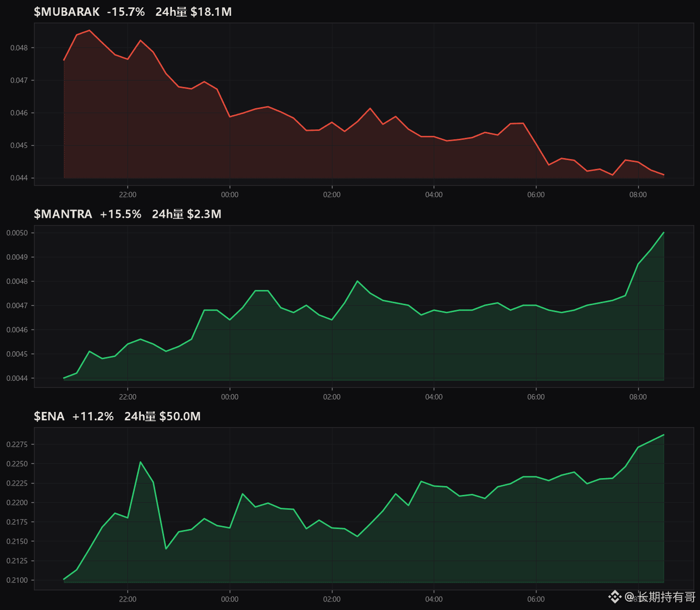Click the ENA spike peak after 22:00
Viewport: 700px width, 610px height.
click(140, 462)
